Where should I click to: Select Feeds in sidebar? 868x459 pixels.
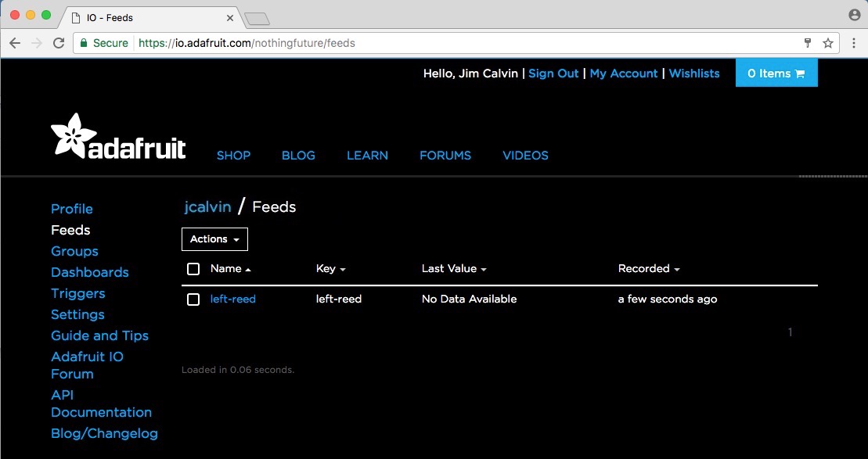[x=70, y=230]
